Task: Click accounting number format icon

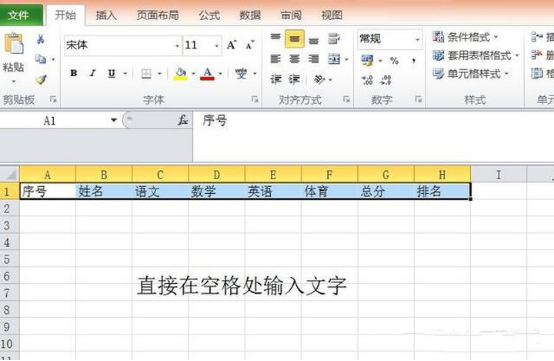Action: pos(367,60)
